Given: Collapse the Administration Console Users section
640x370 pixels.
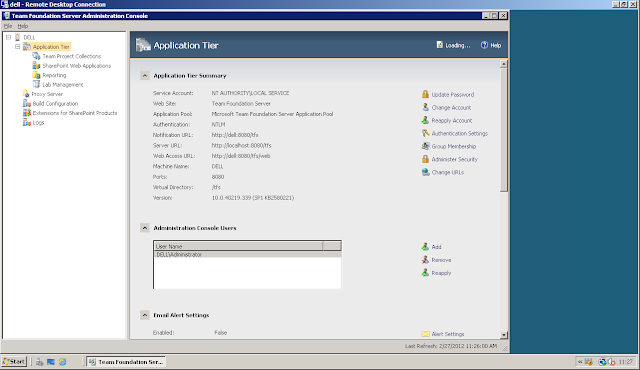Looking at the screenshot, I should point(144,228).
